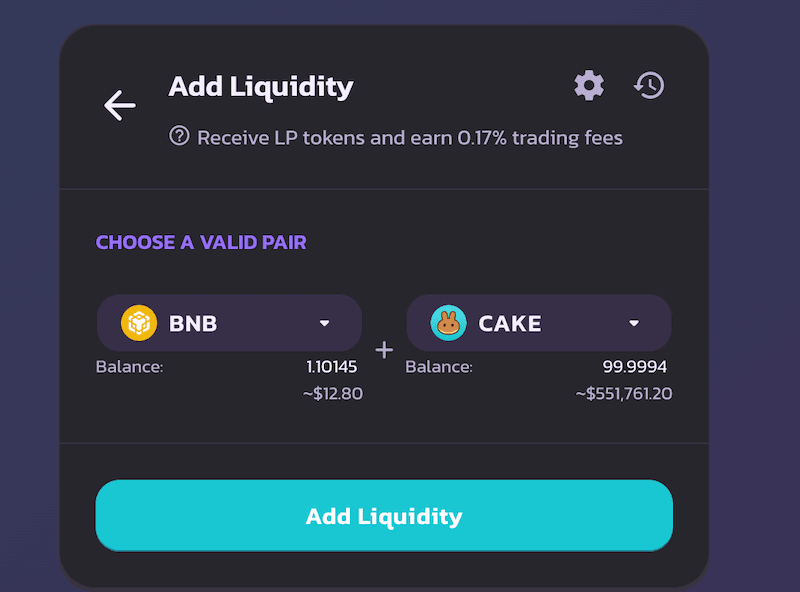Click the 'Choose a valid pair' label

coord(201,242)
